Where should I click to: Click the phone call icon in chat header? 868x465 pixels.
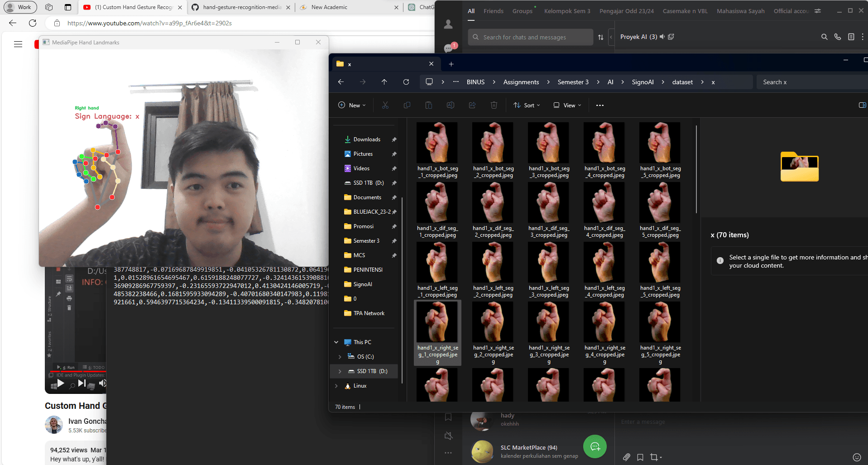(837, 37)
